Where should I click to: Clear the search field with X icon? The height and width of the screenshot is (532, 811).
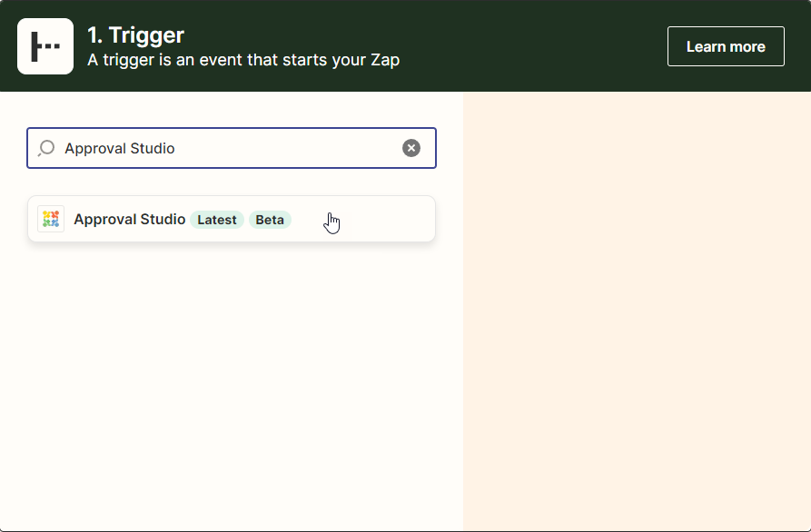coord(411,148)
